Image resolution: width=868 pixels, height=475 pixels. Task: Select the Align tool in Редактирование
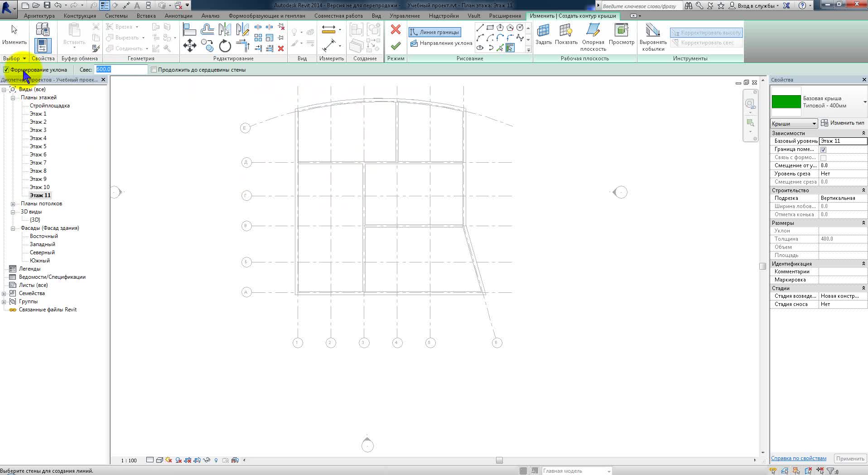[x=189, y=30]
